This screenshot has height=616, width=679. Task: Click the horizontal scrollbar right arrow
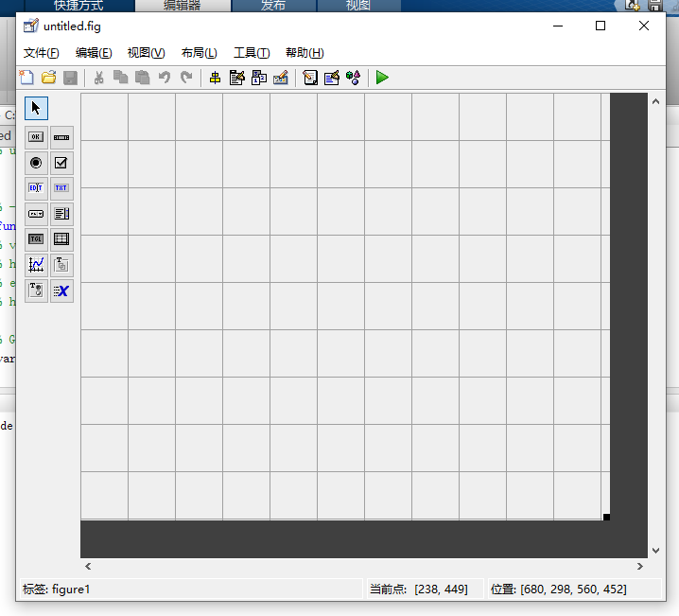coord(640,566)
